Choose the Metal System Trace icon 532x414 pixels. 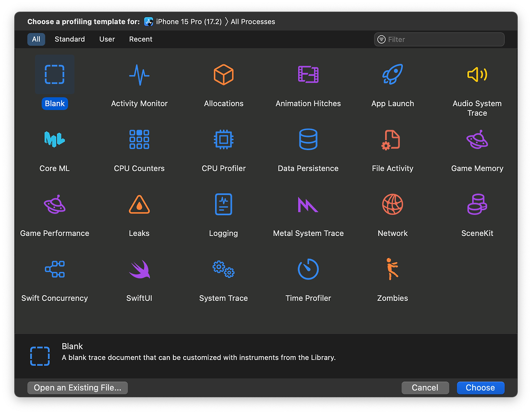tap(308, 205)
